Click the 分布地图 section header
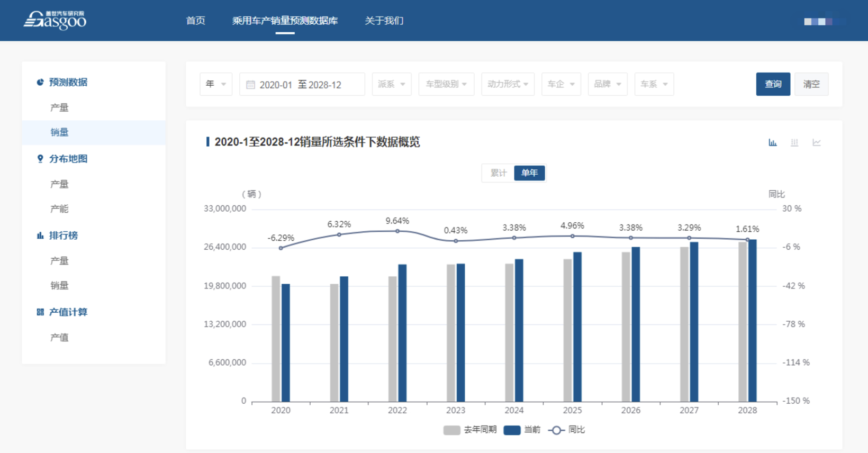 [x=68, y=159]
